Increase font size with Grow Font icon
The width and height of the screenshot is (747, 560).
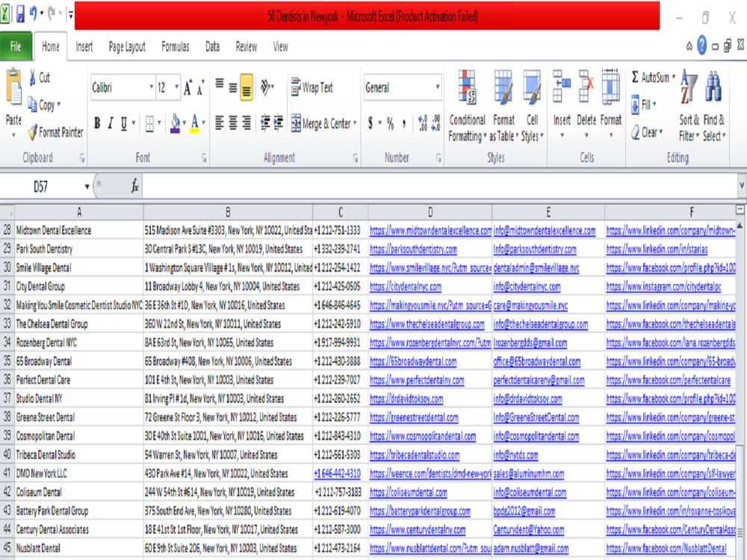pos(188,87)
